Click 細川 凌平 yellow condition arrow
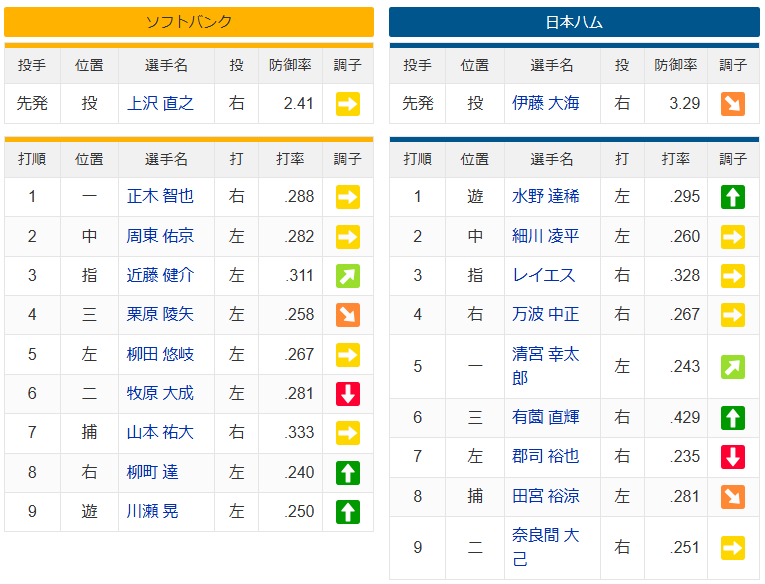This screenshot has width=765, height=584. click(733, 237)
